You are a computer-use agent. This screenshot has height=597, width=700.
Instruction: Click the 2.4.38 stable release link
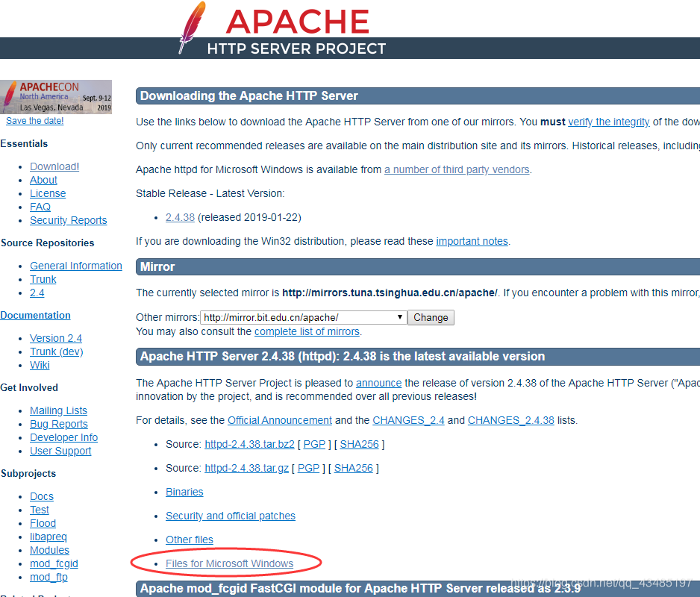tap(180, 217)
